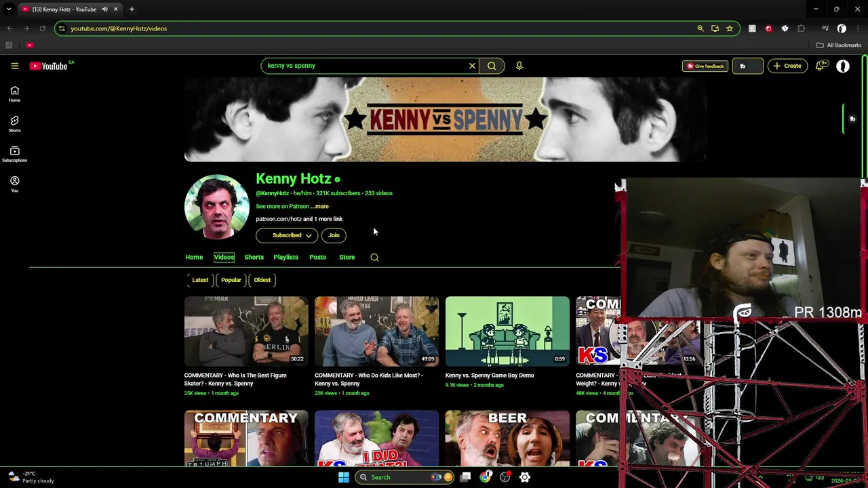The width and height of the screenshot is (868, 488).
Task: Click the Kenny vs Spenny channel banner
Action: (x=445, y=119)
